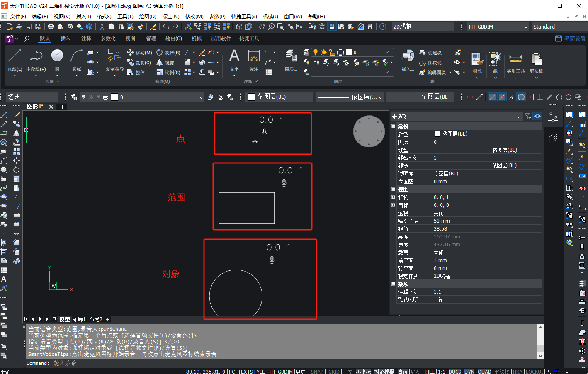Open the 2D线框 visual style dropdown
588x374 pixels.
coord(423,27)
